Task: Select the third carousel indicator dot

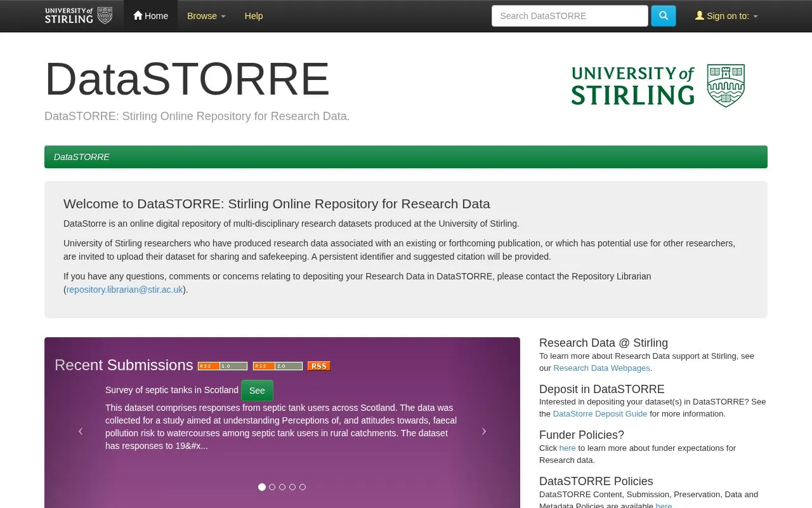Action: 282,487
